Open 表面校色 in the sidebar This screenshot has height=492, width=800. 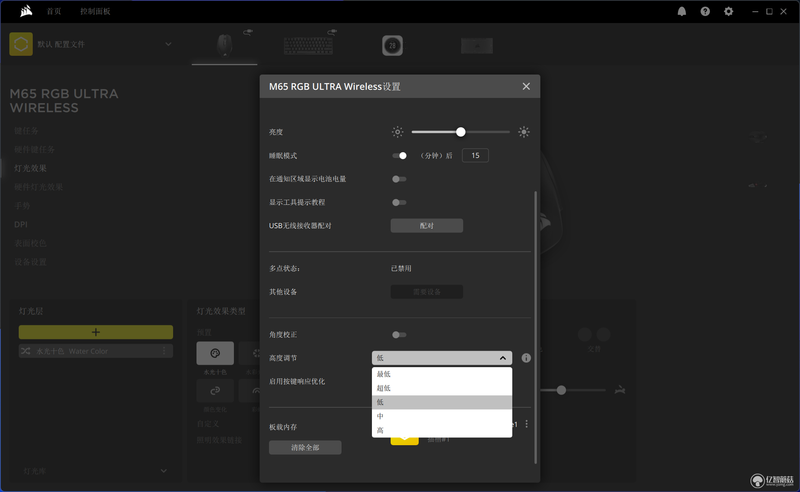(30, 243)
